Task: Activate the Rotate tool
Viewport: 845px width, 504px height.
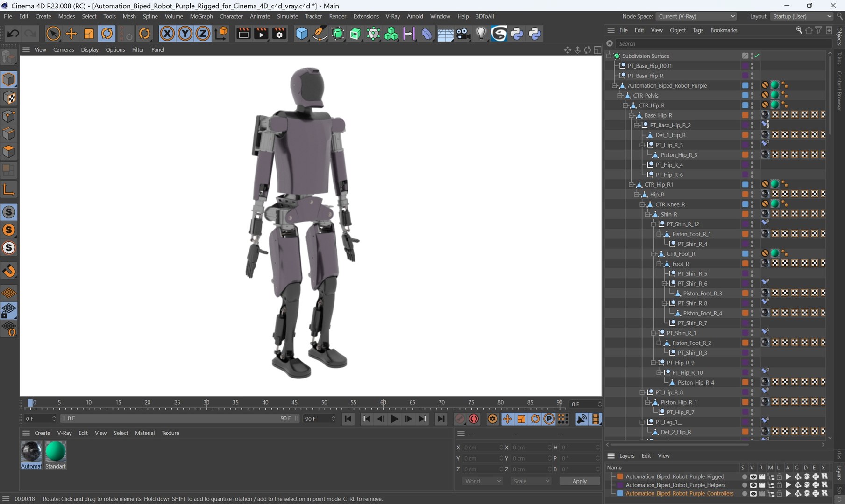Action: tap(107, 34)
